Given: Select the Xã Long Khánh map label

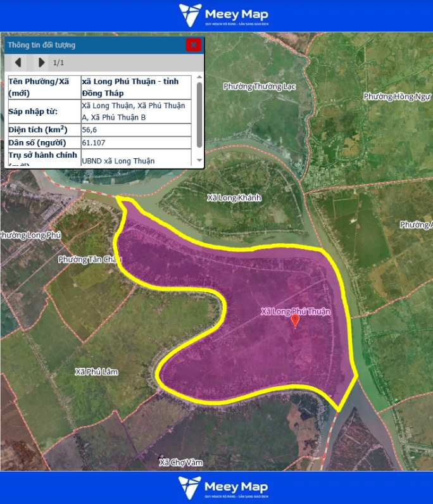Looking at the screenshot, I should coord(234,198).
